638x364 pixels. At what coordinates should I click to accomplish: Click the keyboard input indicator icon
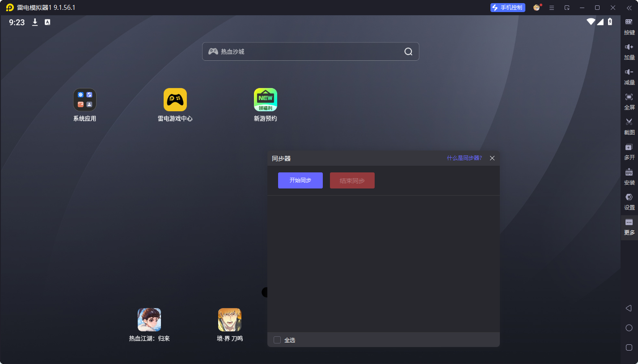[x=47, y=22]
